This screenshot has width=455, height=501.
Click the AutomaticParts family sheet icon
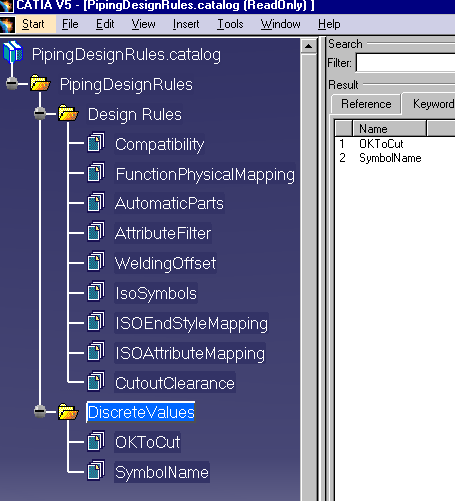click(x=96, y=202)
